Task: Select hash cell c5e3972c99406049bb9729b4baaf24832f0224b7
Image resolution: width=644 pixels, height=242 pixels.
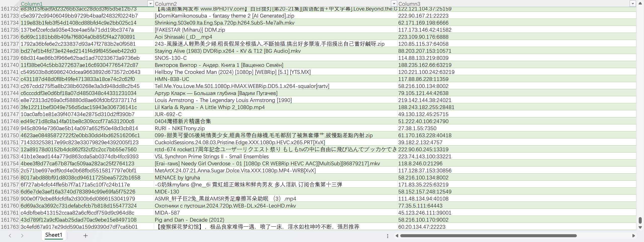Action: tap(87, 16)
